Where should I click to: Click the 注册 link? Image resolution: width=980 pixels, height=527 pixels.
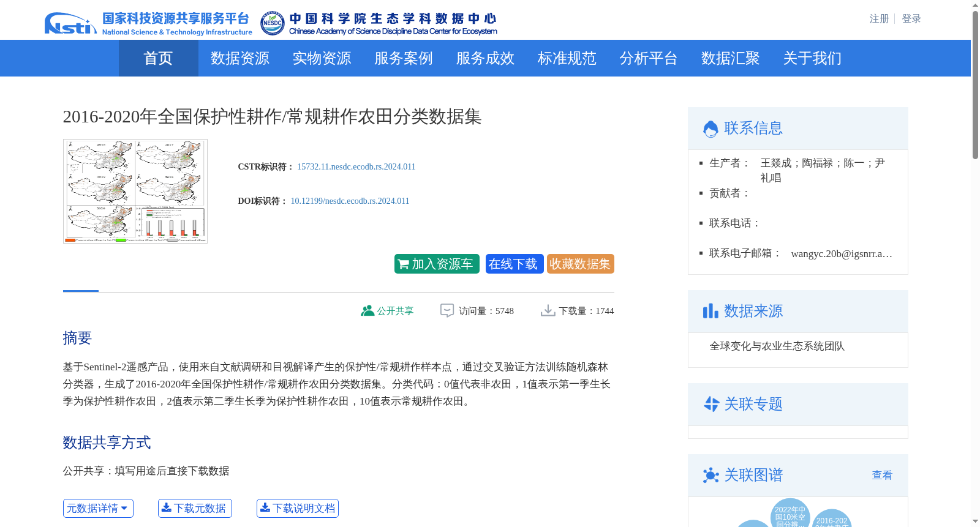(x=879, y=19)
